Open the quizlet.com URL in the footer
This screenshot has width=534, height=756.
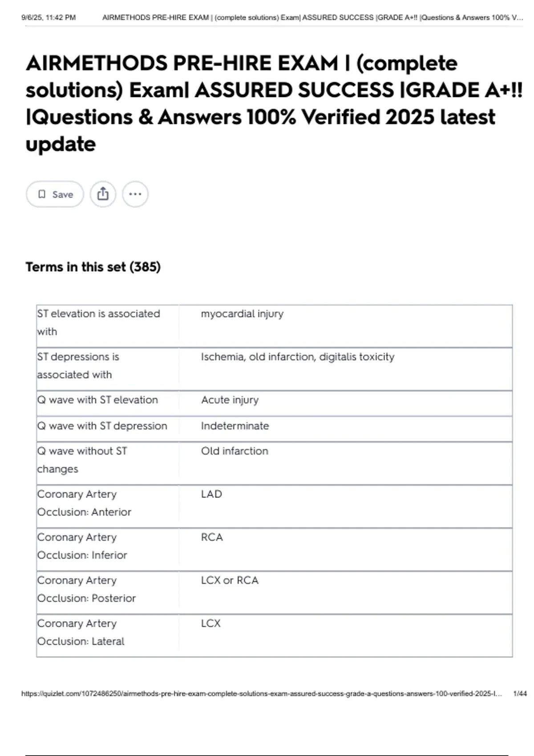tap(261, 694)
